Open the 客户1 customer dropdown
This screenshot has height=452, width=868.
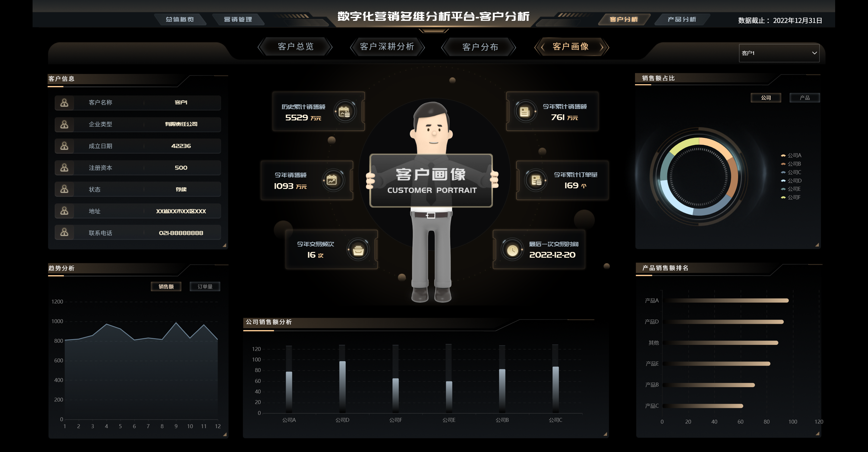779,53
